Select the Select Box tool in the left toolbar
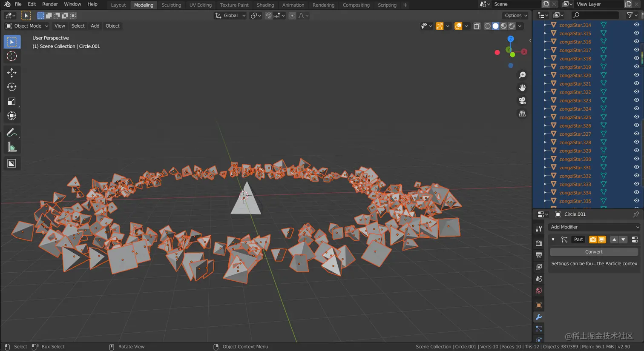This screenshot has height=351, width=644. point(12,42)
